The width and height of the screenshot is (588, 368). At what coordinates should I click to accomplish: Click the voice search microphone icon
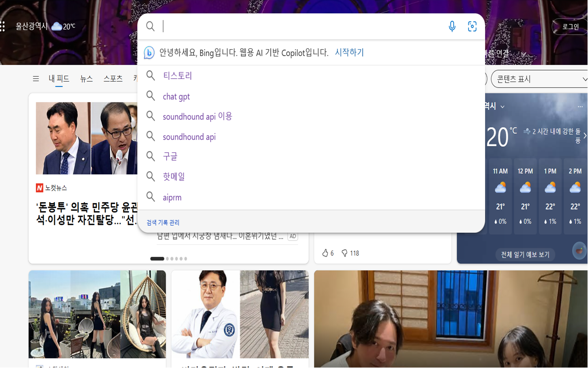452,26
